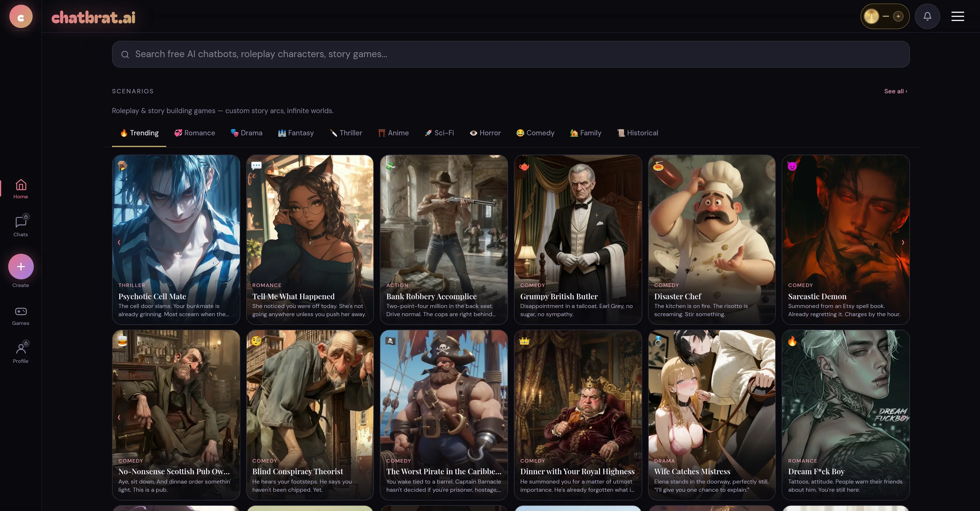Open the Family tab
The width and height of the screenshot is (980, 511).
tap(585, 133)
